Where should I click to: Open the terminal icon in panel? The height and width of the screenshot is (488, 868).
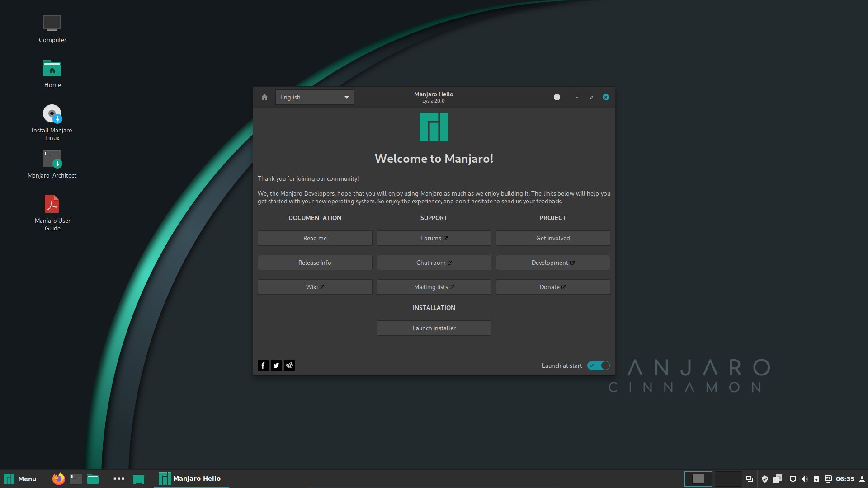point(75,479)
